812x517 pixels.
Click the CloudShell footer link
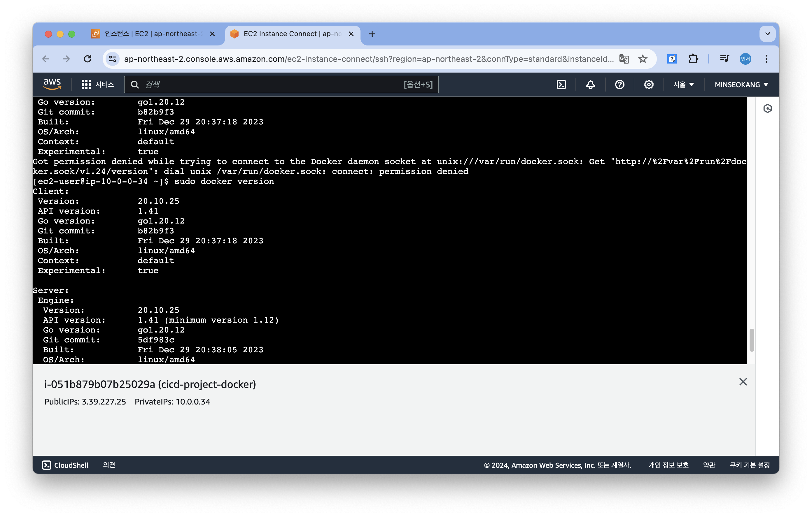click(65, 465)
